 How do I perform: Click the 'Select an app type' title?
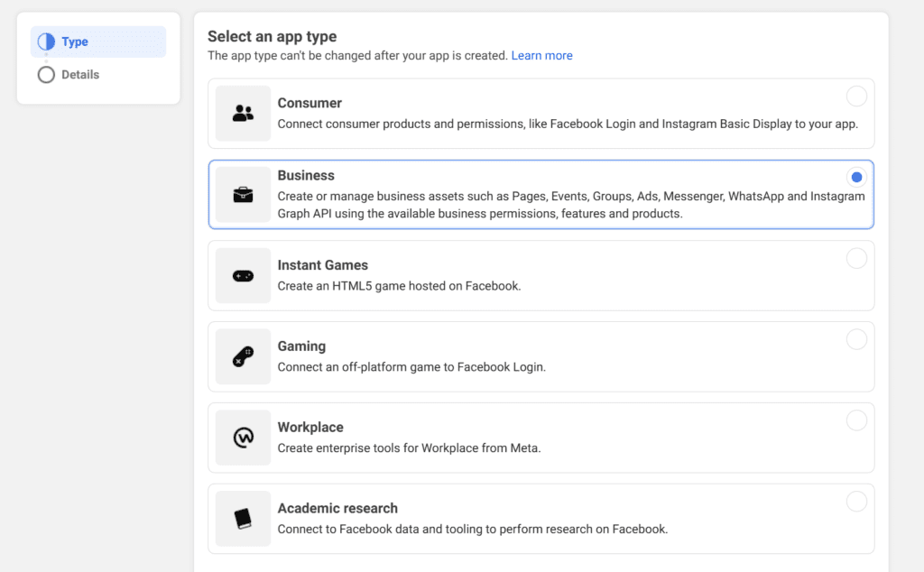[x=272, y=36]
